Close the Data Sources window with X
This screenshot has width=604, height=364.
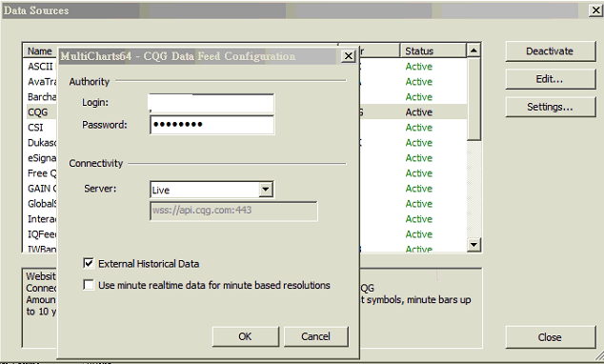click(595, 10)
